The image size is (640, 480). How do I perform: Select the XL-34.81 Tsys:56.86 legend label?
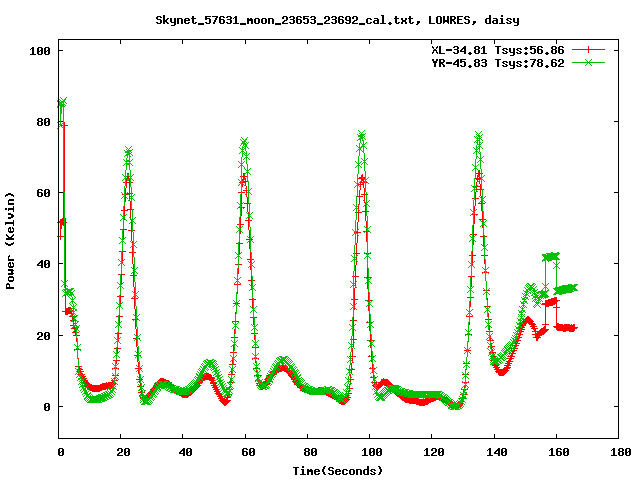coord(498,50)
